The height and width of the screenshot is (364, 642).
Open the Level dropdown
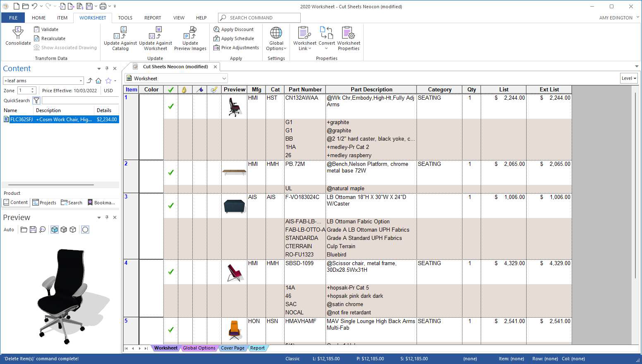(629, 79)
